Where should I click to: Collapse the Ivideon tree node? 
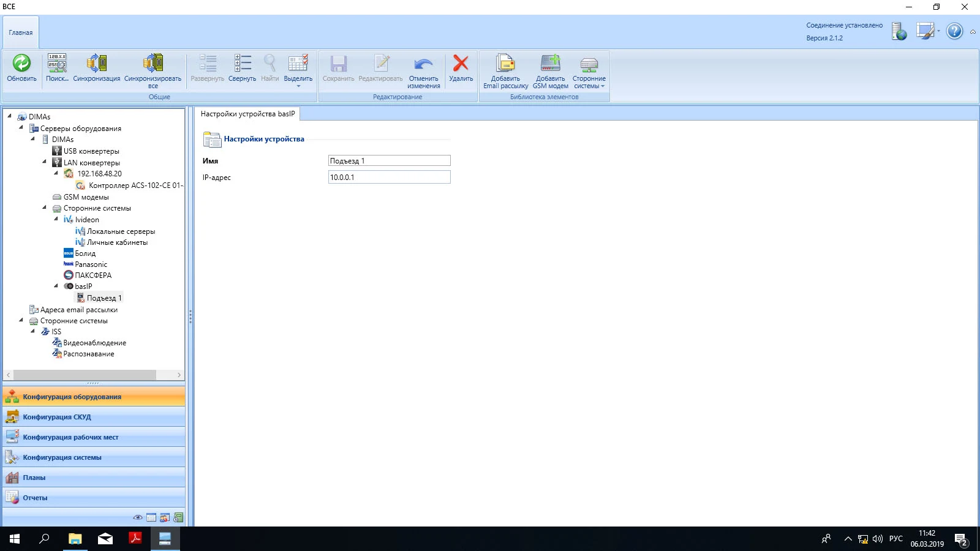(56, 219)
